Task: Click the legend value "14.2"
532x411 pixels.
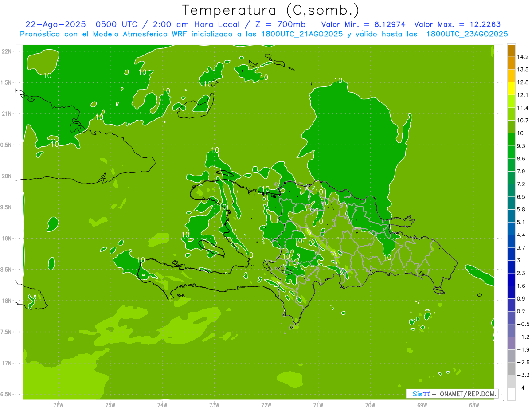Action: click(523, 57)
